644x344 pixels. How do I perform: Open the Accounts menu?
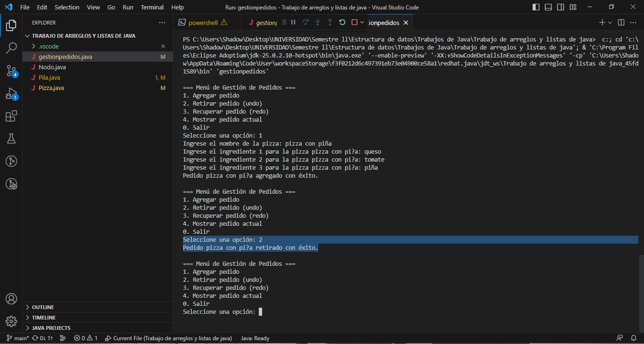pos(11,299)
